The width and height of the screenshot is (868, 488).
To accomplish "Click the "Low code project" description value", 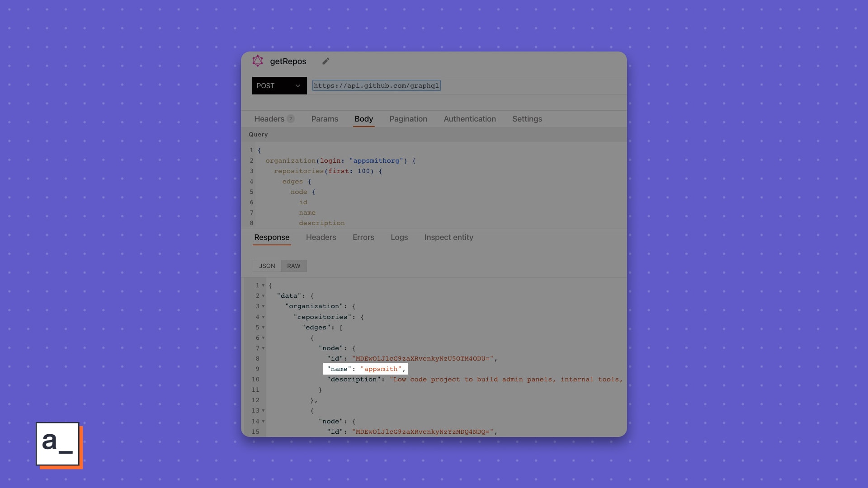I will pyautogui.click(x=506, y=380).
